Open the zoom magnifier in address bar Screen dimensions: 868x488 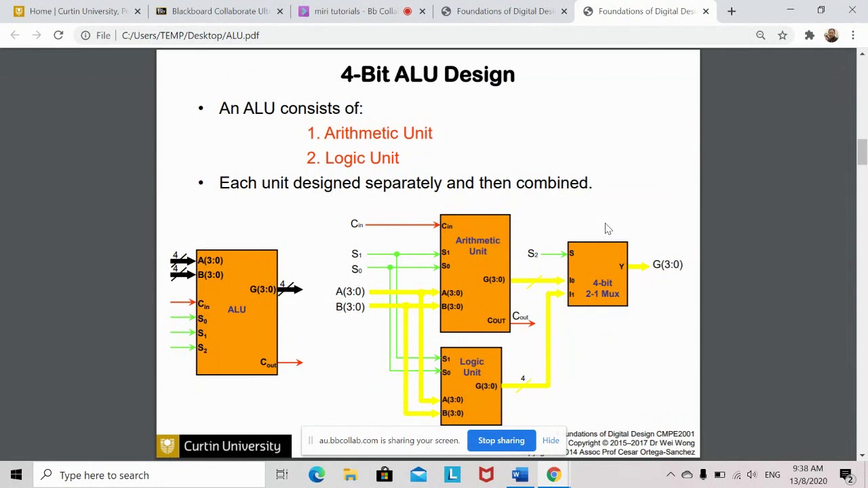761,35
